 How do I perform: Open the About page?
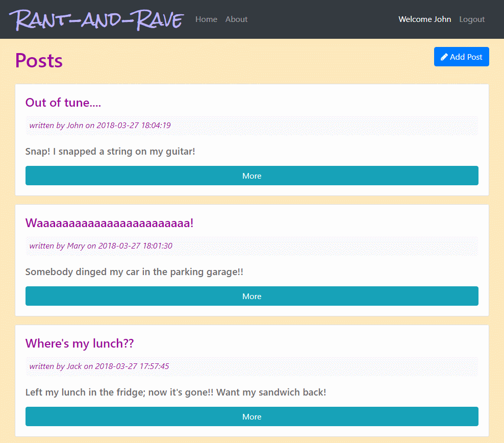point(236,19)
